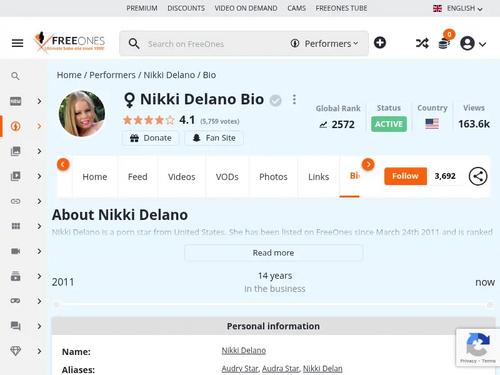The height and width of the screenshot is (375, 500).
Task: Open the hamburger main menu
Action: 17,43
